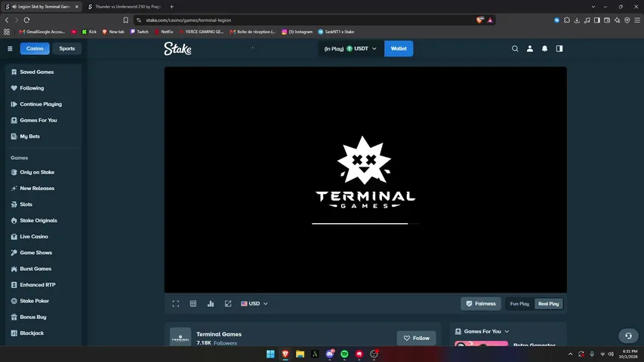
Task: Open the notifications bell
Action: pos(544,48)
